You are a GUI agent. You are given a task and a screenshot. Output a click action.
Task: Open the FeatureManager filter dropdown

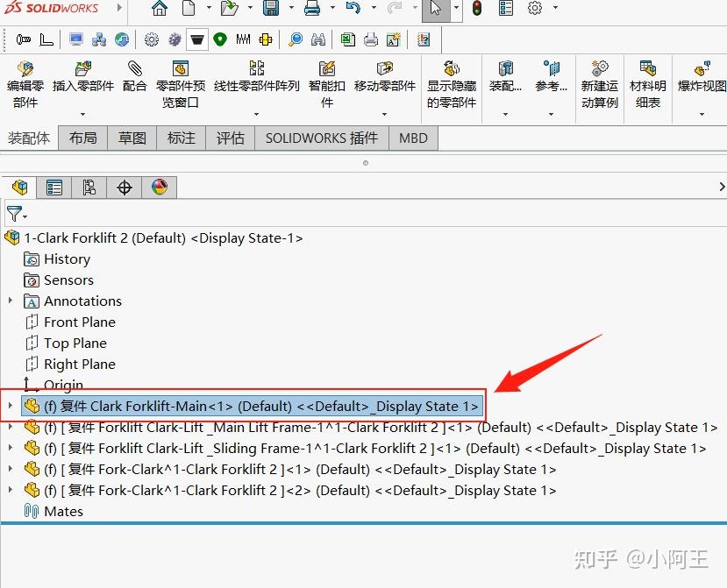click(16, 214)
